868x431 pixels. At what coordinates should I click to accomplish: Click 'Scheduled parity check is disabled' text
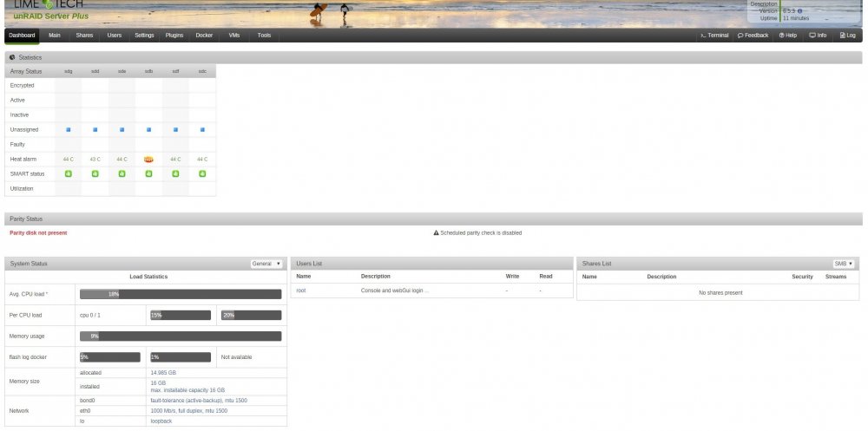click(481, 233)
